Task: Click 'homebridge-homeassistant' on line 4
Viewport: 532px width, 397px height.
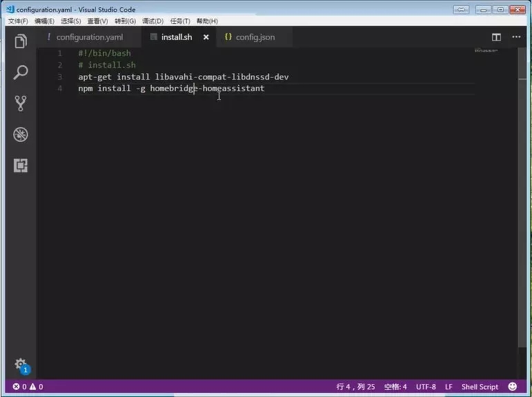Action: coord(207,88)
